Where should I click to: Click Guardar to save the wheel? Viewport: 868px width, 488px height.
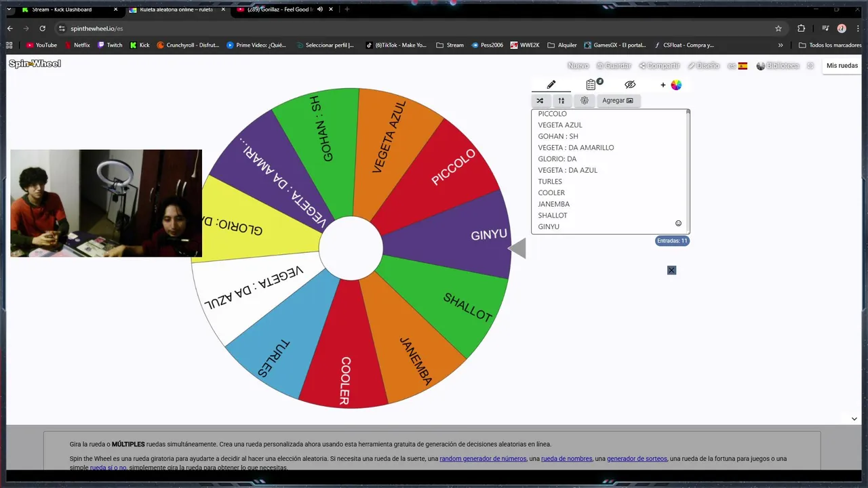pyautogui.click(x=614, y=66)
